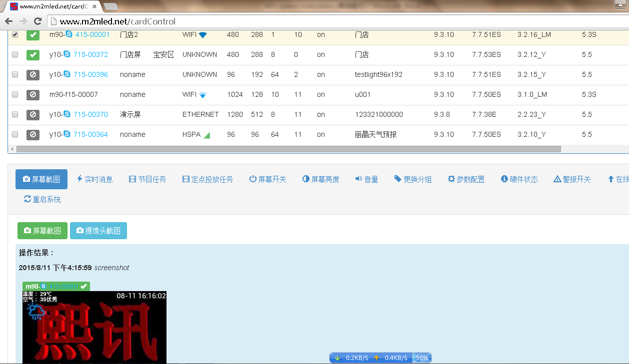
Task: Click the 摄像头截图 button
Action: 98,231
